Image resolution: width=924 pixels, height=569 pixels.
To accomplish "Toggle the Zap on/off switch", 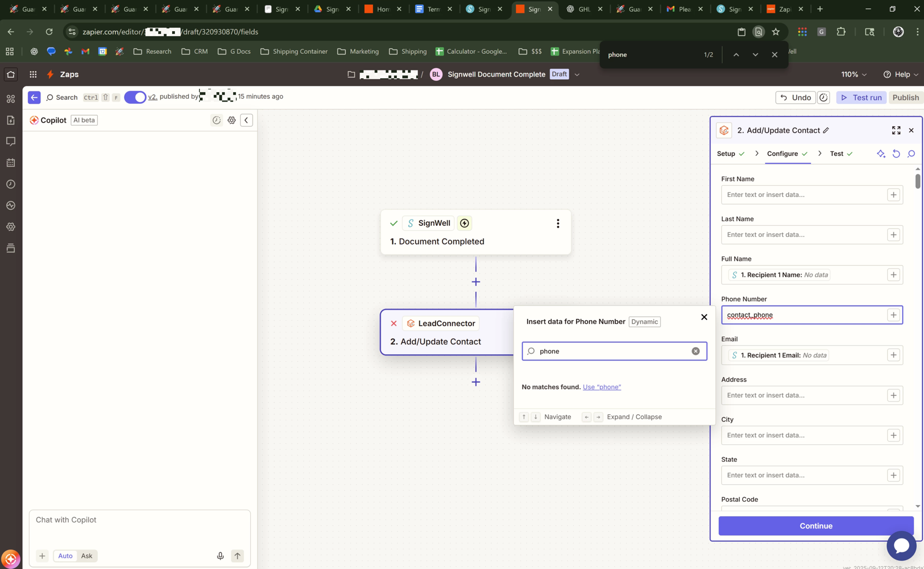I will click(x=135, y=97).
